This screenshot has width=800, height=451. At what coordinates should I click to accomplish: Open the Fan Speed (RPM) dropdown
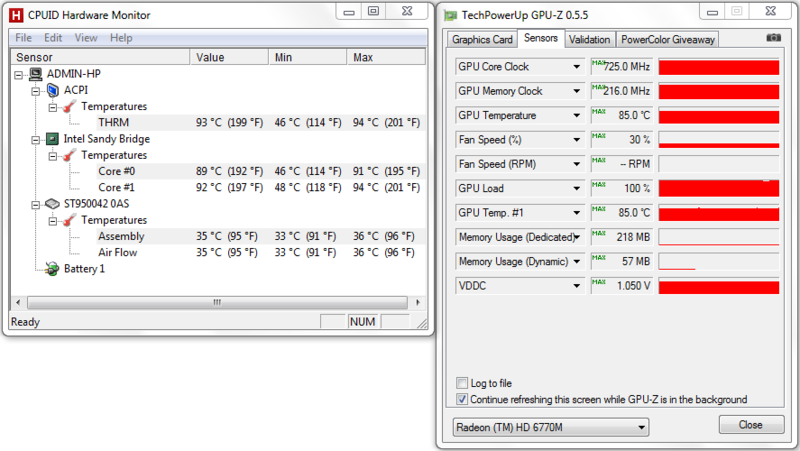pos(576,164)
